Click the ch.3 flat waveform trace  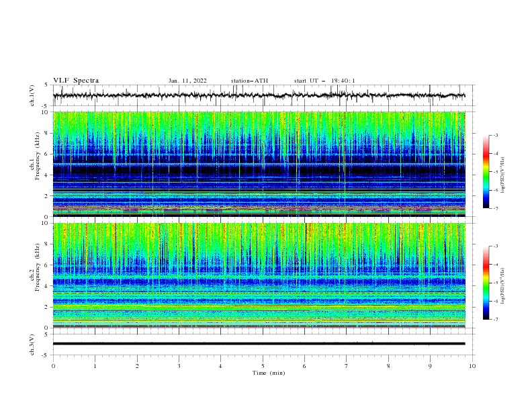tap(259, 344)
